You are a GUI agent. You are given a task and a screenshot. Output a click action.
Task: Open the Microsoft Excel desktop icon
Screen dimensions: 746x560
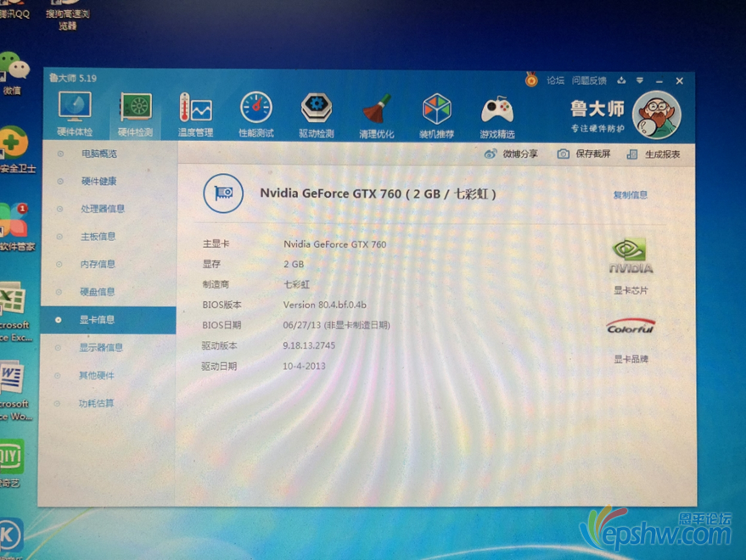pos(14,311)
